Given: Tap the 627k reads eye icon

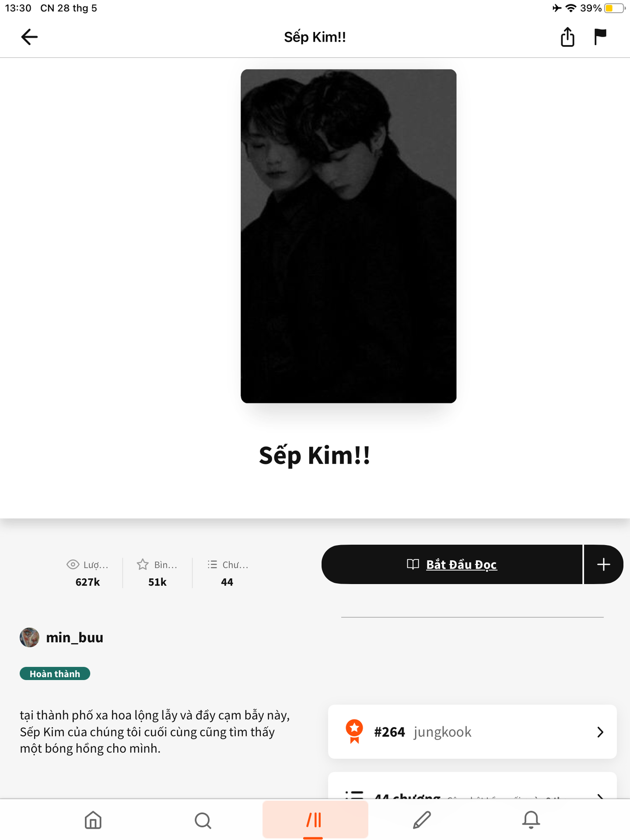Looking at the screenshot, I should pyautogui.click(x=73, y=564).
